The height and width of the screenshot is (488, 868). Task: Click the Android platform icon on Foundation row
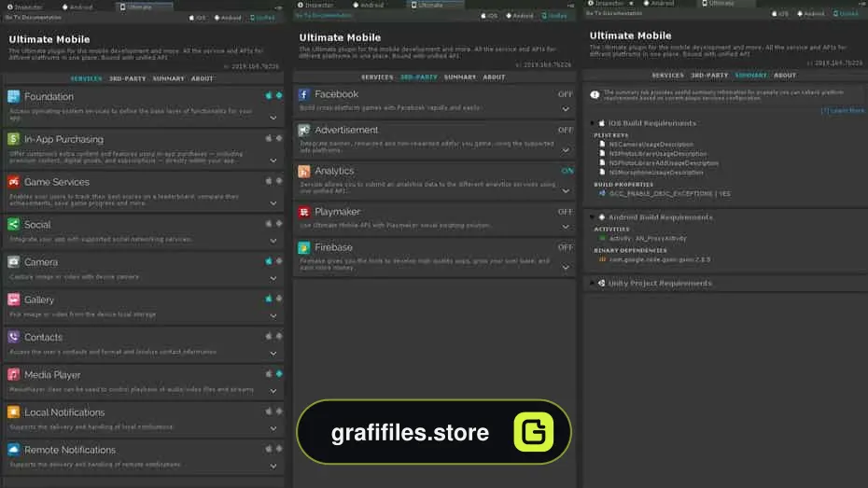pos(279,96)
